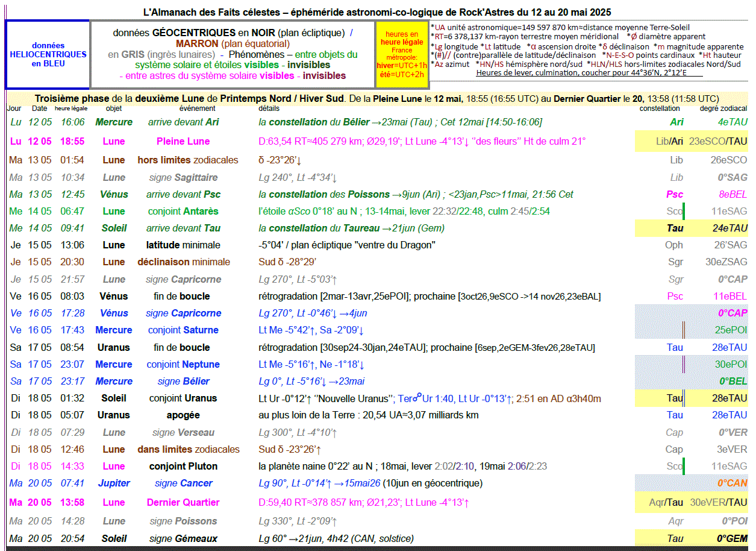This screenshot has height=551, width=756.
Task: Click the "signe Verseau" event
Action: [183, 432]
